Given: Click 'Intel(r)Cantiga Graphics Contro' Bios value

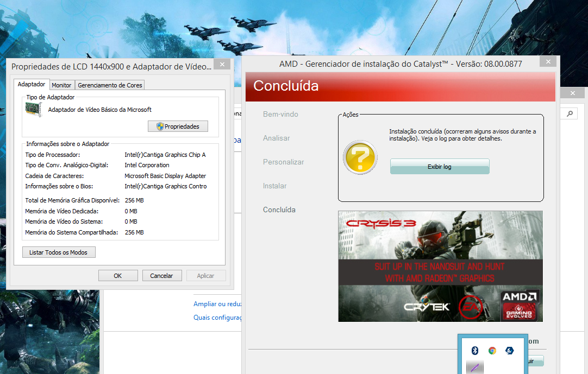Looking at the screenshot, I should pos(166,186).
